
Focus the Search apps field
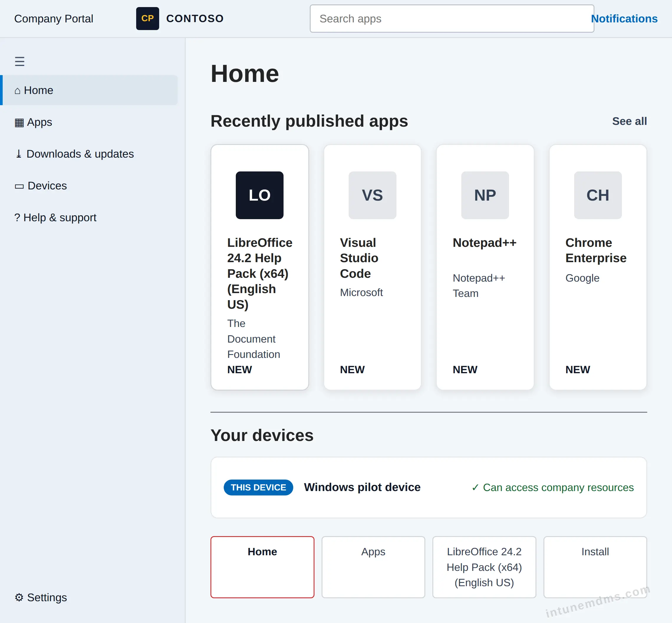point(452,19)
